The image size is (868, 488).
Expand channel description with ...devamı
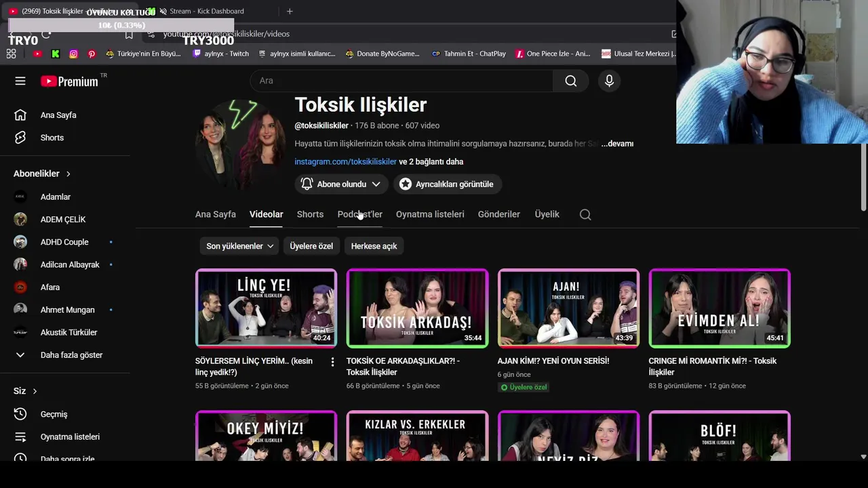(617, 144)
